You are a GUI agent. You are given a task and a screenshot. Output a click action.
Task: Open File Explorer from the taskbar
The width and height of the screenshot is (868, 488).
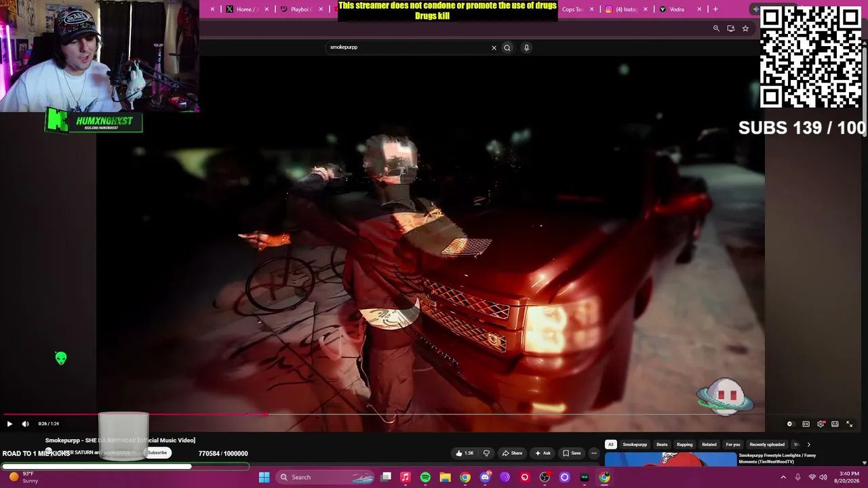(x=445, y=477)
